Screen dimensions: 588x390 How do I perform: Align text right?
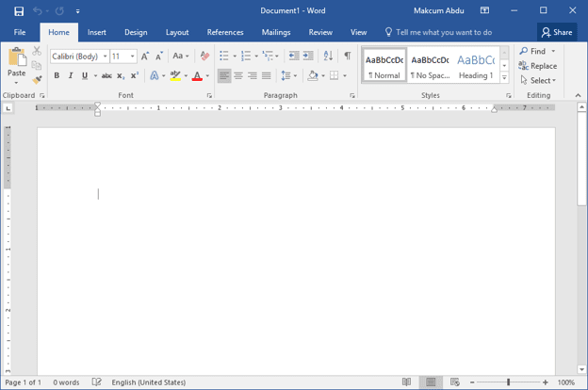click(x=253, y=75)
